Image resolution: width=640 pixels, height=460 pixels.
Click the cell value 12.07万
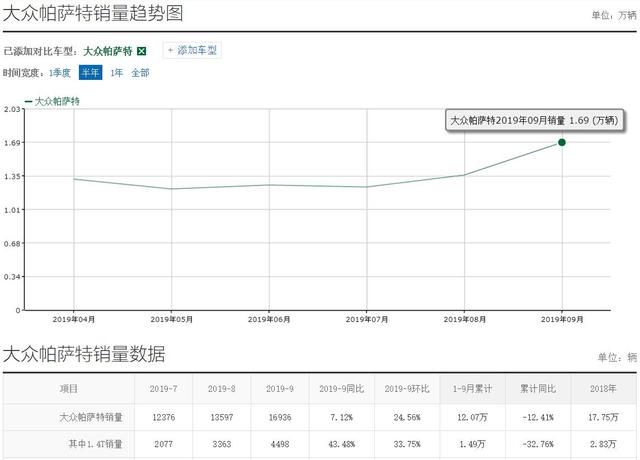pos(472,417)
